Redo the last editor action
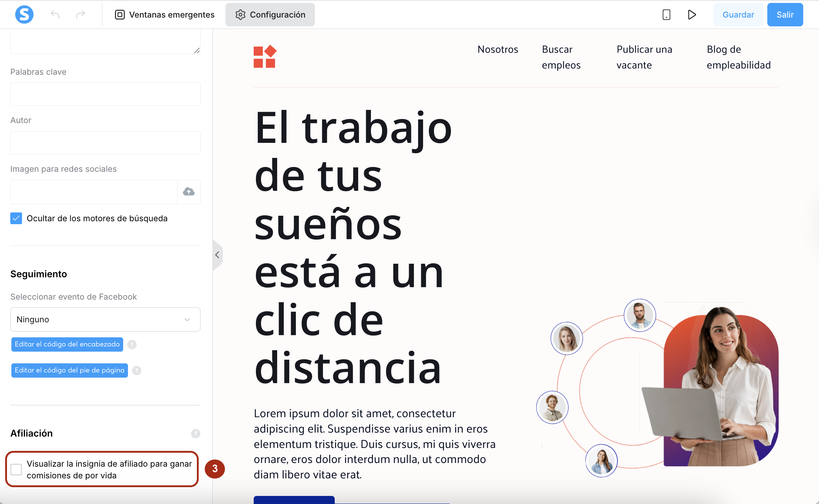819x504 pixels. tap(80, 15)
